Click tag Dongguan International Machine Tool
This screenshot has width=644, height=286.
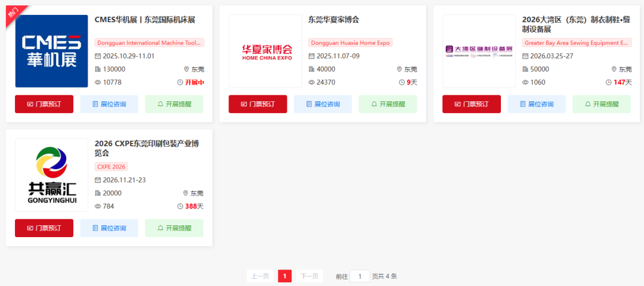click(150, 43)
